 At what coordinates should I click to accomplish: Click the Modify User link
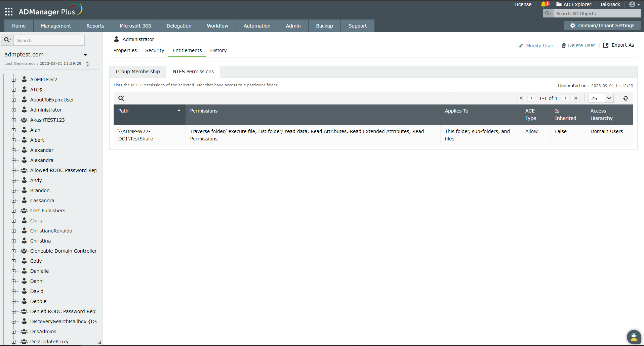tap(536, 46)
